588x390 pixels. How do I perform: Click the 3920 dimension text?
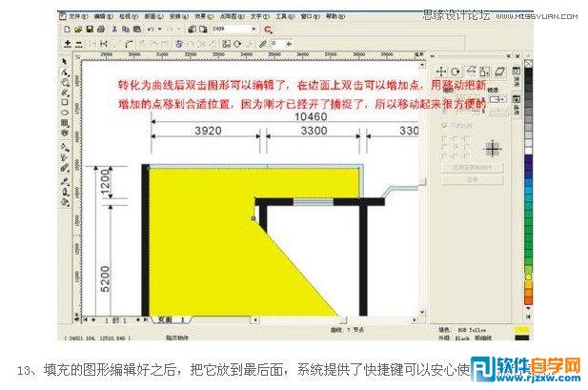(x=208, y=131)
